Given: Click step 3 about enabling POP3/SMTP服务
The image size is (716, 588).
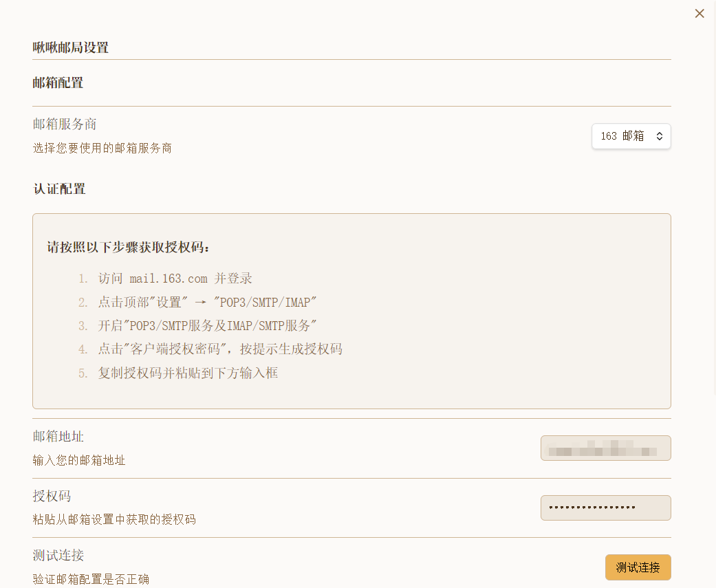Looking at the screenshot, I should pyautogui.click(x=206, y=325).
